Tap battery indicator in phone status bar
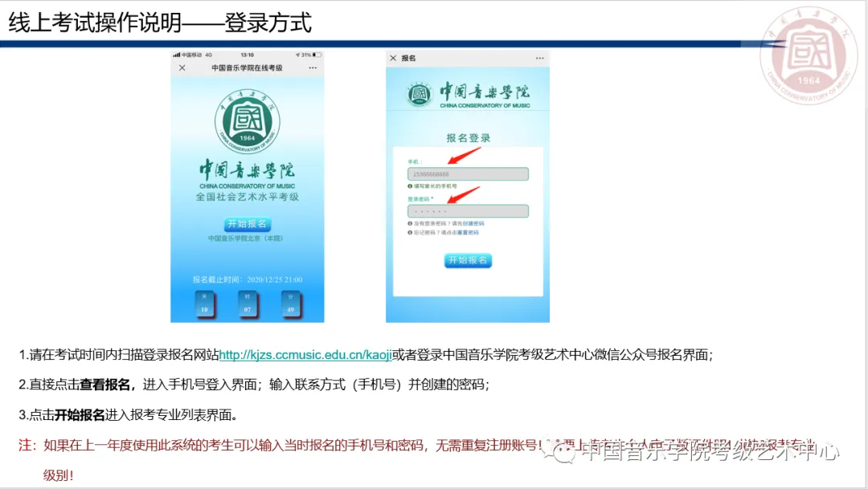868x489 pixels. pos(317,55)
